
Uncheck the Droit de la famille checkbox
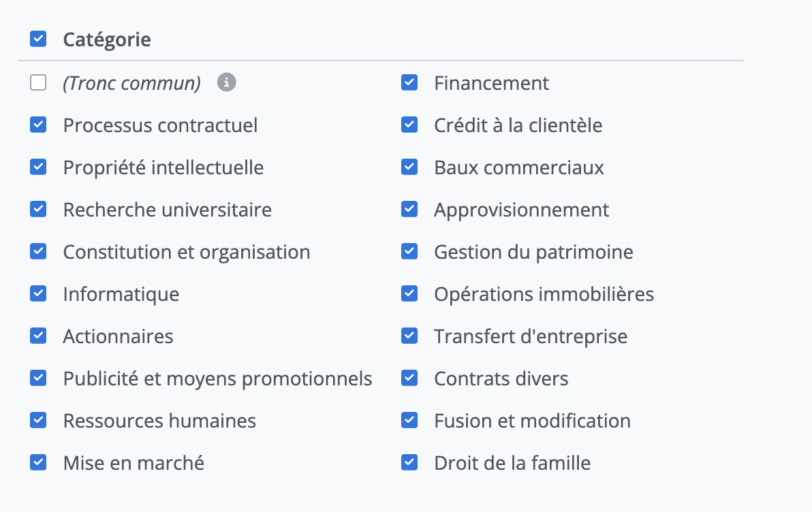coord(409,463)
